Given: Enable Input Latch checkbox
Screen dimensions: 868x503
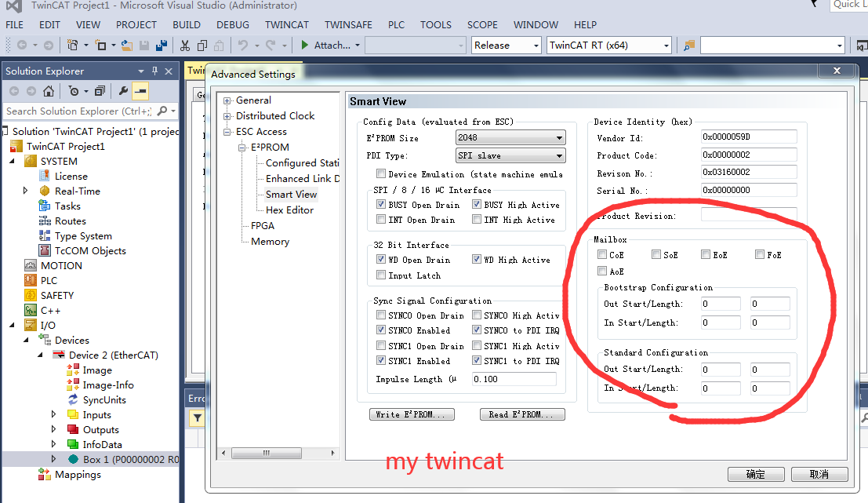Looking at the screenshot, I should [381, 275].
